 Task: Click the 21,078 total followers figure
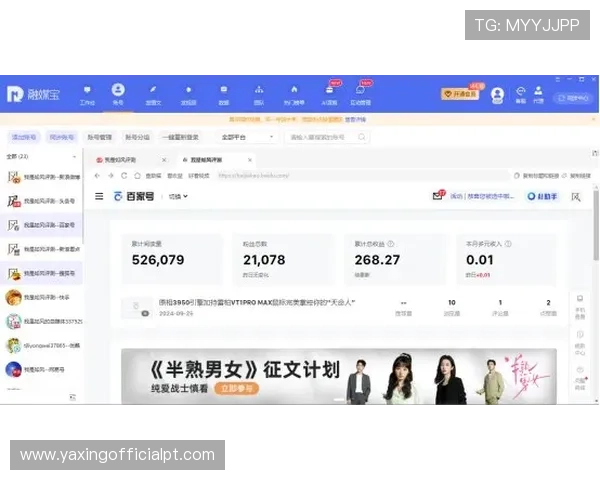coord(264,260)
